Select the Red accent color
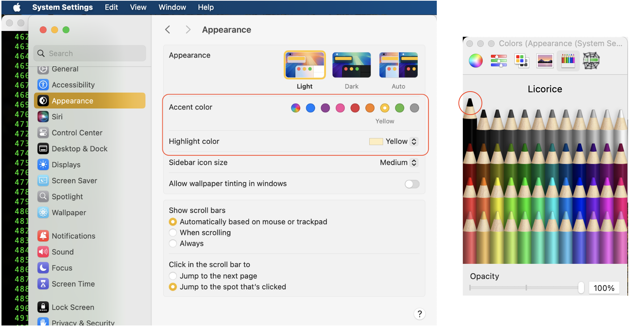 pos(355,108)
